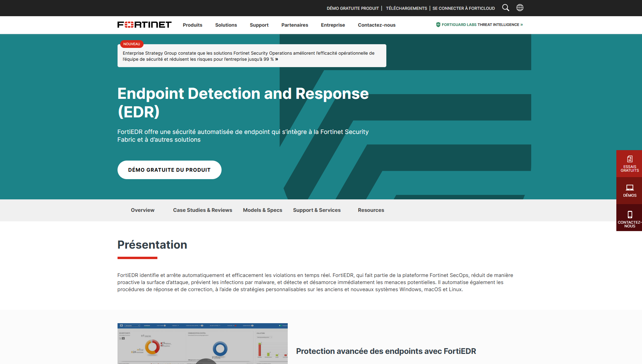Click the FortiGuard Labs shield icon
The width and height of the screenshot is (642, 364).
point(438,25)
